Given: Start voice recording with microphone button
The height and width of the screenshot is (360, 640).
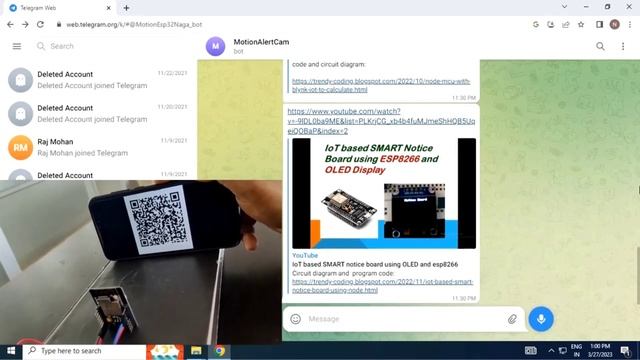Looking at the screenshot, I should (541, 319).
